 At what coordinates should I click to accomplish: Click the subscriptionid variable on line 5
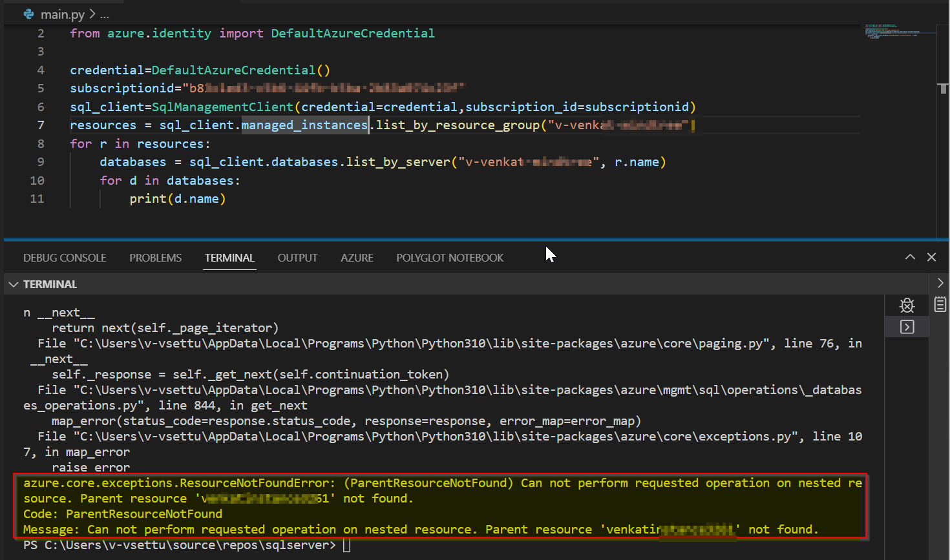click(x=122, y=88)
